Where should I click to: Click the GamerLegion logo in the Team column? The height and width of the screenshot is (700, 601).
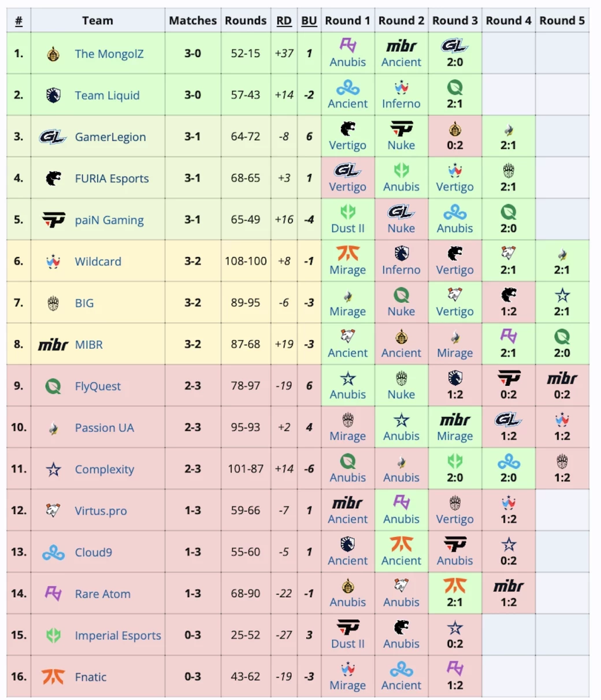[53, 137]
